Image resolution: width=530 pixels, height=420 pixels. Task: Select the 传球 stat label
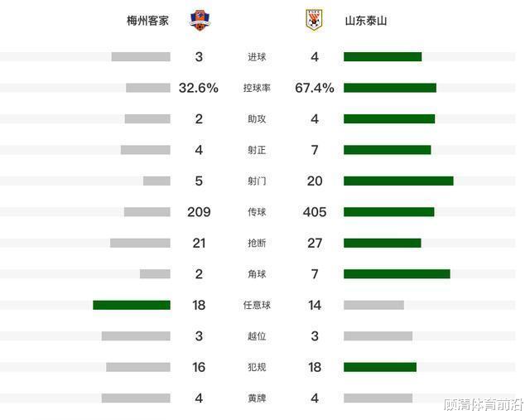[x=257, y=212]
